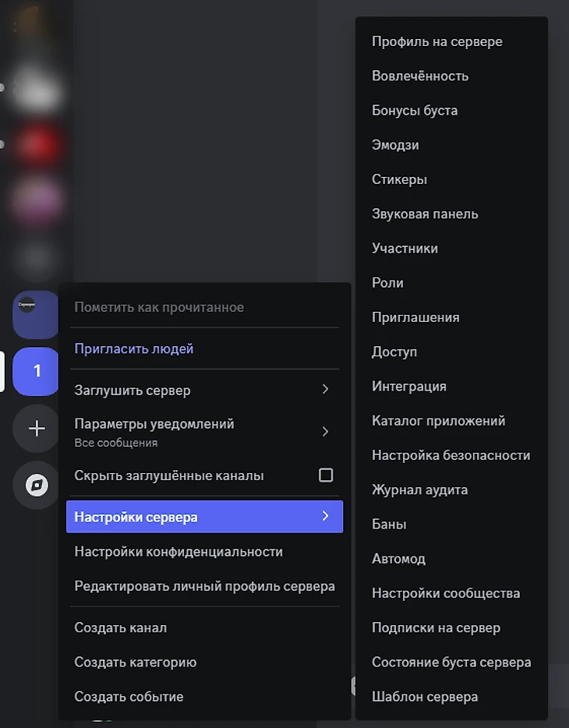Screen dimensions: 569x728
Task: Select the server icon labeled 1
Action: coord(37,372)
